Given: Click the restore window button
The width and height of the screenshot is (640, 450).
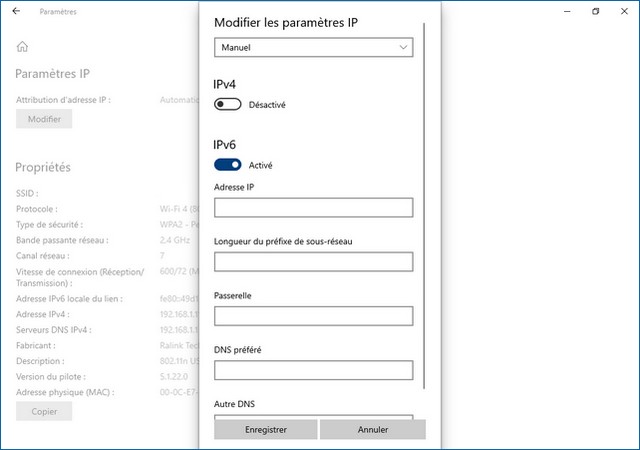Looking at the screenshot, I should (595, 12).
